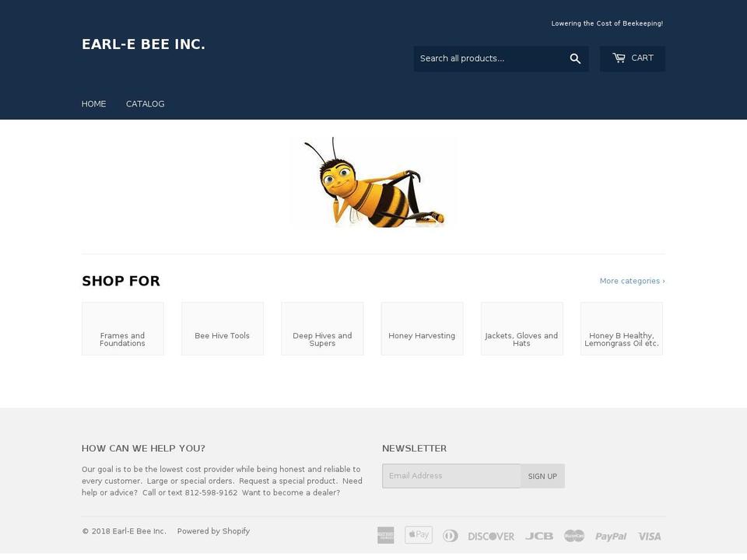
Task: Click the Earl-E Bee Inc. site title
Action: coord(143,44)
